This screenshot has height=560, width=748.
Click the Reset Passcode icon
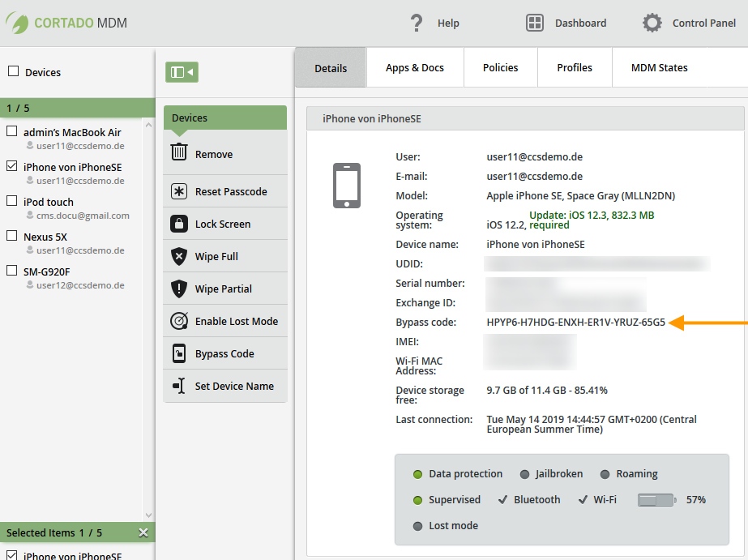pyautogui.click(x=179, y=191)
